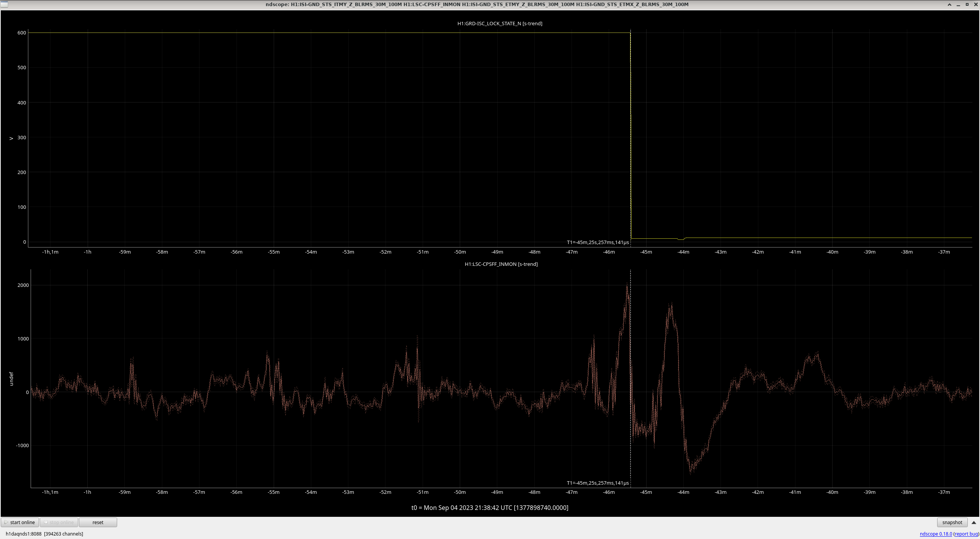The height and width of the screenshot is (539, 980).
Task: Click the T1 cursor label in the bottom plot
Action: [x=598, y=483]
